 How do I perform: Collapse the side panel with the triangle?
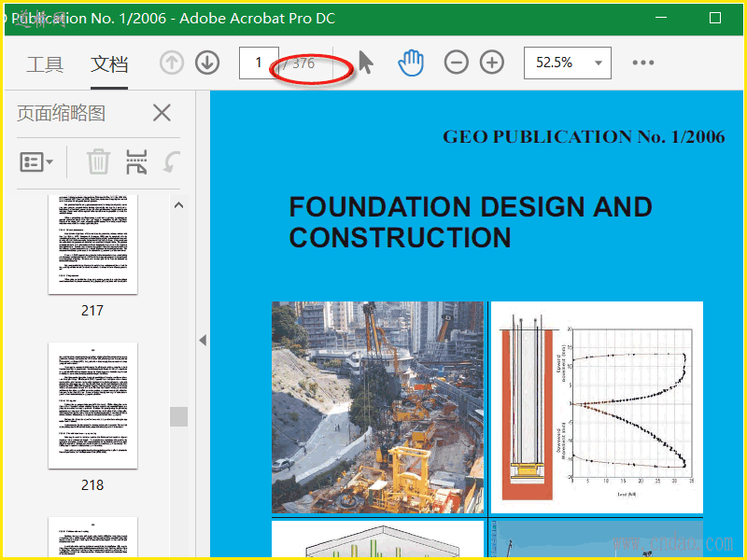(x=203, y=340)
